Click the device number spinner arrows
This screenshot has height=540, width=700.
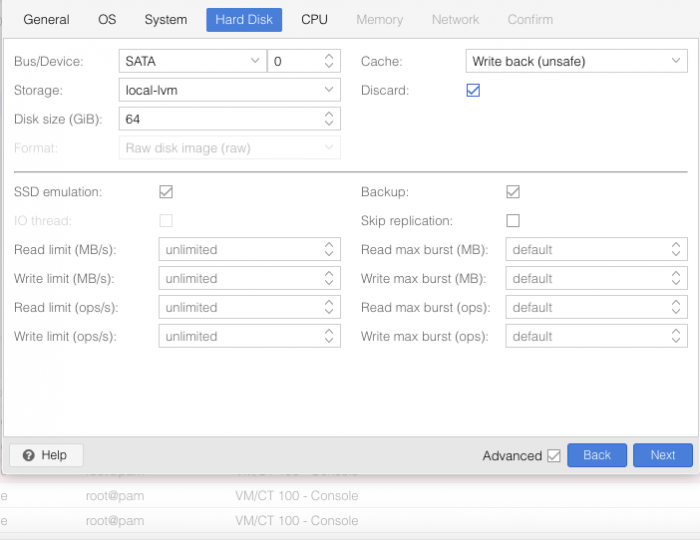pyautogui.click(x=329, y=61)
